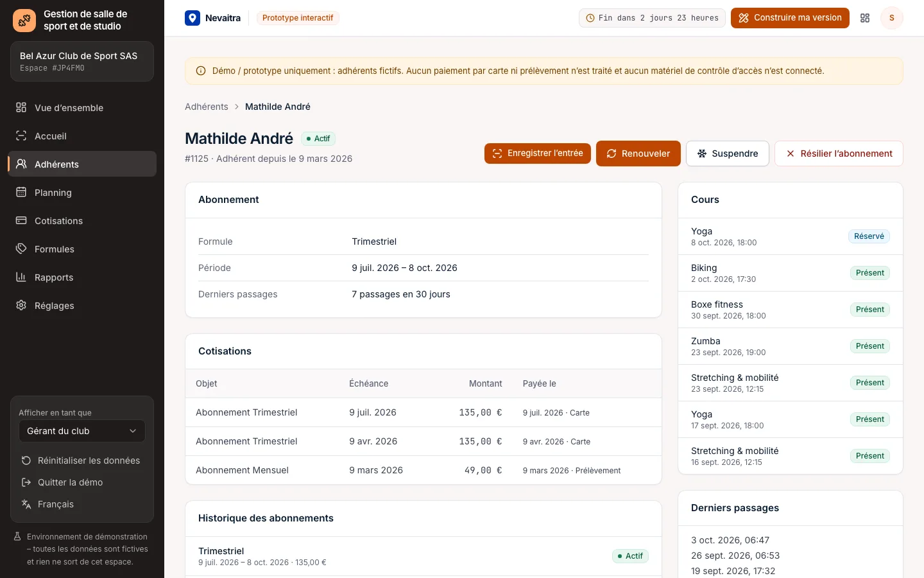Image resolution: width=924 pixels, height=578 pixels.
Task: Click the reset arrow icon for Réinitialiser
Action: point(26,460)
